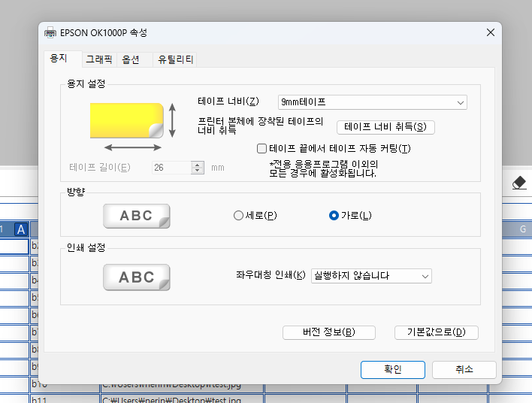
Task: Click the 테이프 너비 취득(S) button
Action: coord(385,127)
